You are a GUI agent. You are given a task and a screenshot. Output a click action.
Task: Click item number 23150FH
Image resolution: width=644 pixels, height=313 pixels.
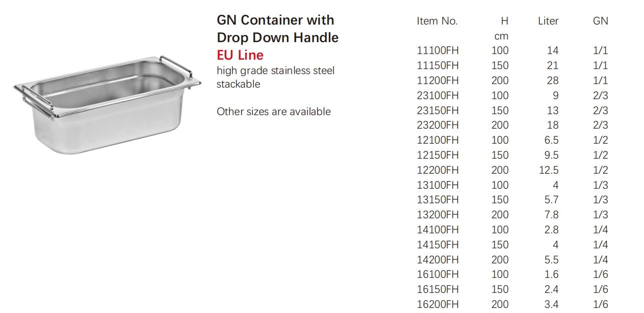pos(438,110)
